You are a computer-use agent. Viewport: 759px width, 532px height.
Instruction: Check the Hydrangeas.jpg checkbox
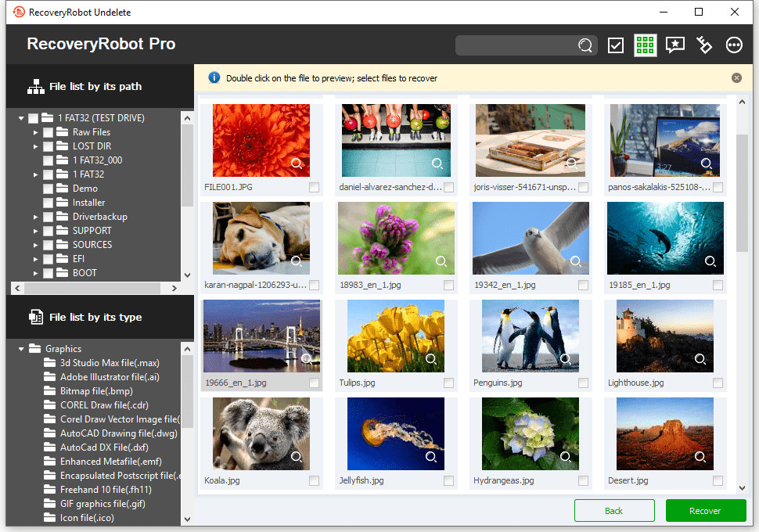coord(583,480)
